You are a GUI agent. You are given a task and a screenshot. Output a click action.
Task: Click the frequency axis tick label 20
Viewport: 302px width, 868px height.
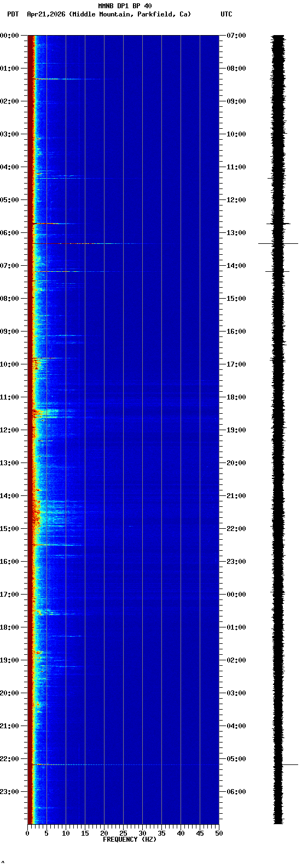(104, 833)
